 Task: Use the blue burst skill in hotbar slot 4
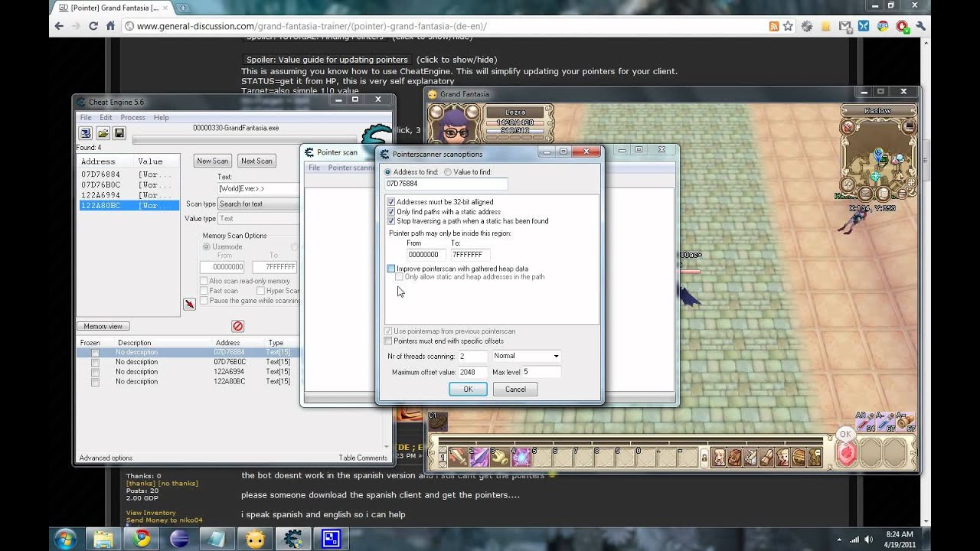[x=521, y=457]
